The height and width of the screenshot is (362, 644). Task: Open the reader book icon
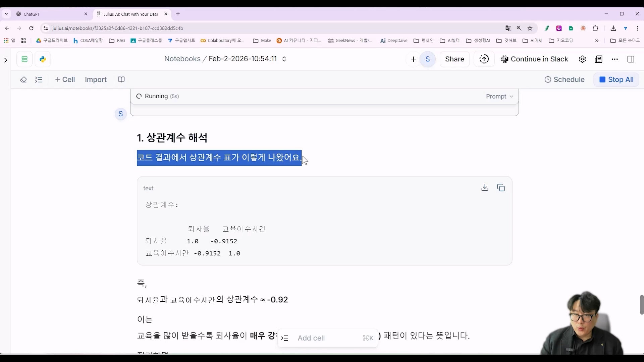point(121,79)
